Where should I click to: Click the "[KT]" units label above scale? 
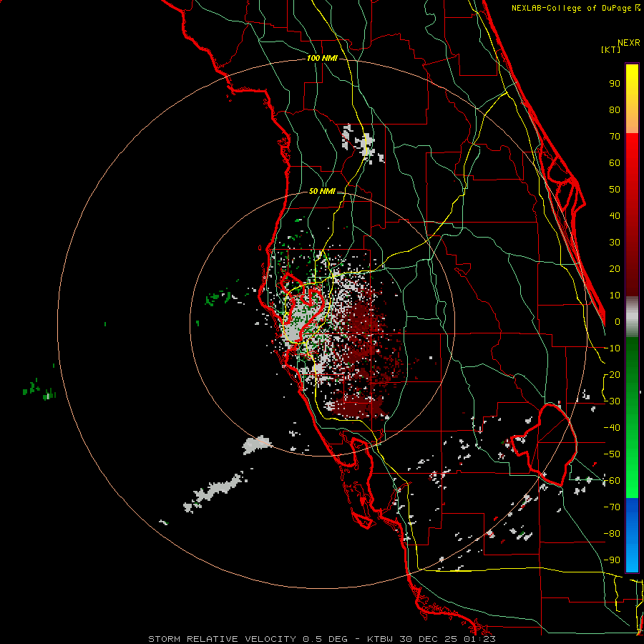tap(611, 49)
